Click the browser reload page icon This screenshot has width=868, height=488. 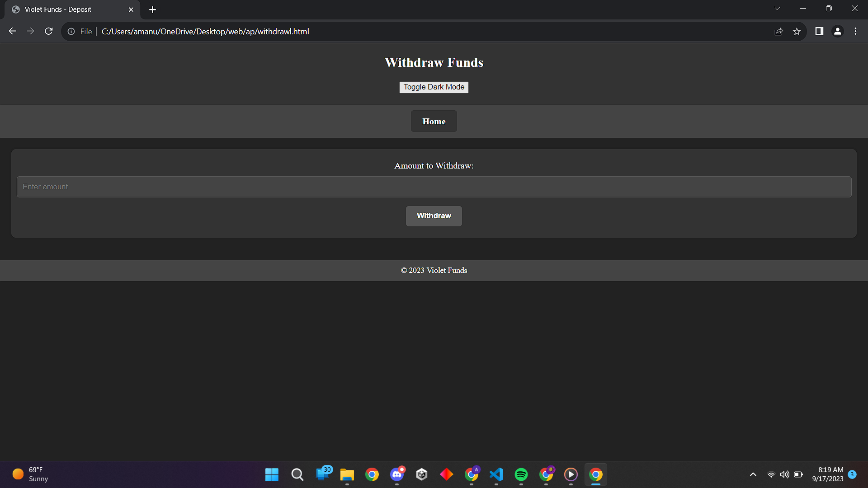49,31
